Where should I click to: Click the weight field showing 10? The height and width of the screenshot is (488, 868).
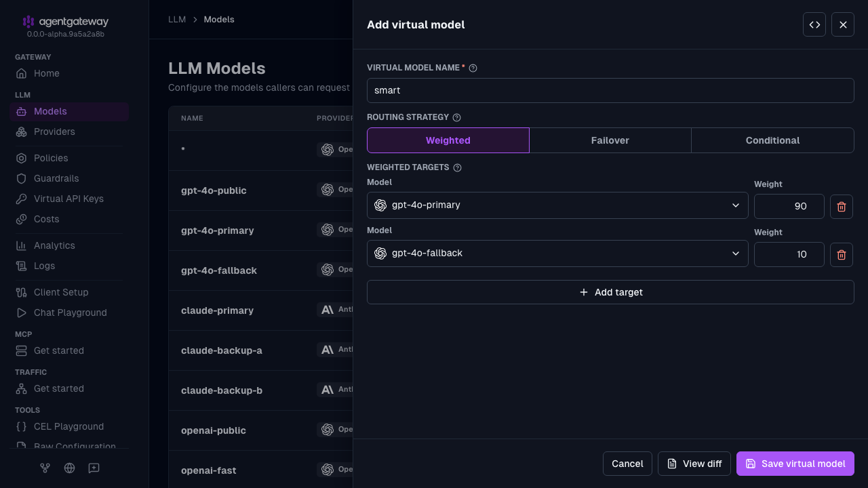pos(789,255)
